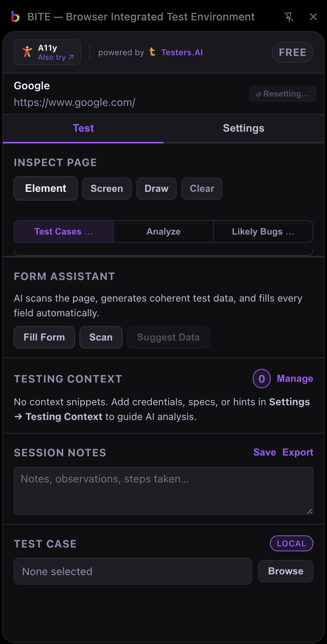Click the FREE plan badge
This screenshot has width=327, height=644.
click(292, 52)
